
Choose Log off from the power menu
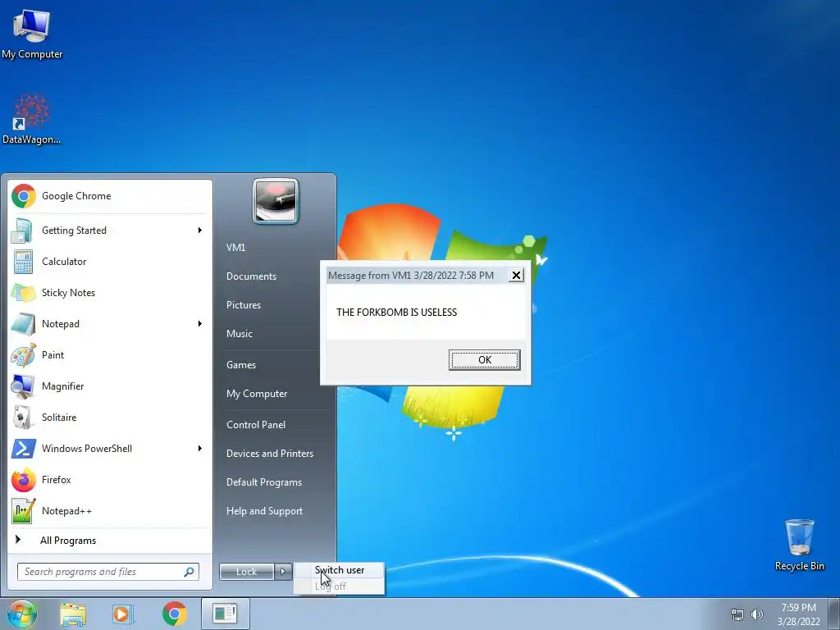339,586
